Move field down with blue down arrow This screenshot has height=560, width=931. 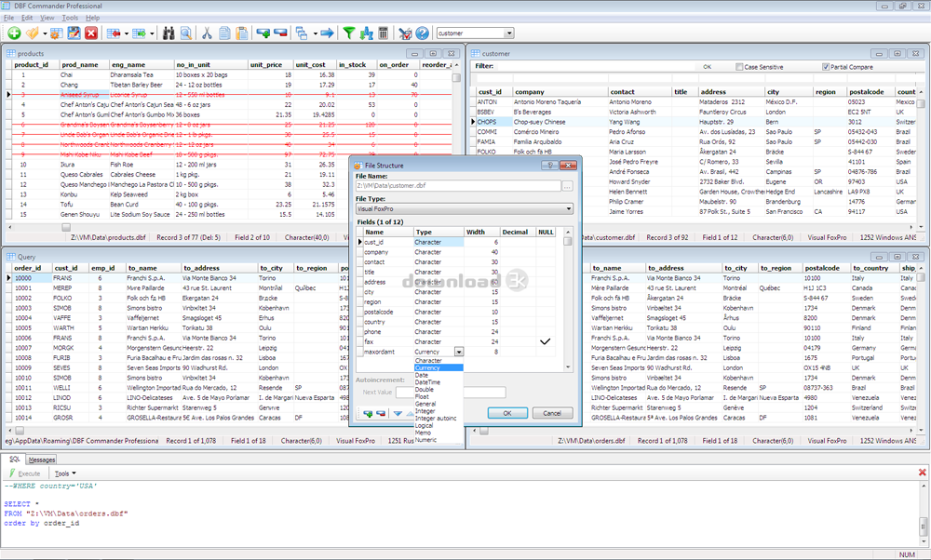click(x=398, y=413)
